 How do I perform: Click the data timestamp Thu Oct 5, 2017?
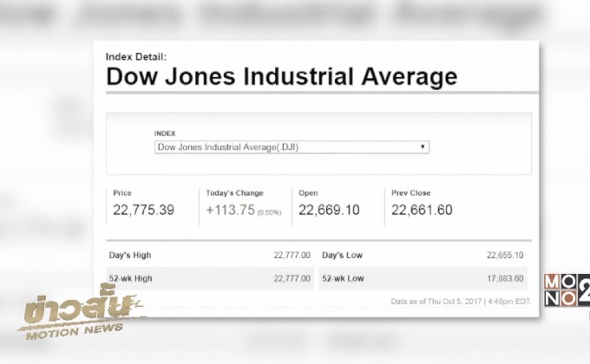coord(470,301)
